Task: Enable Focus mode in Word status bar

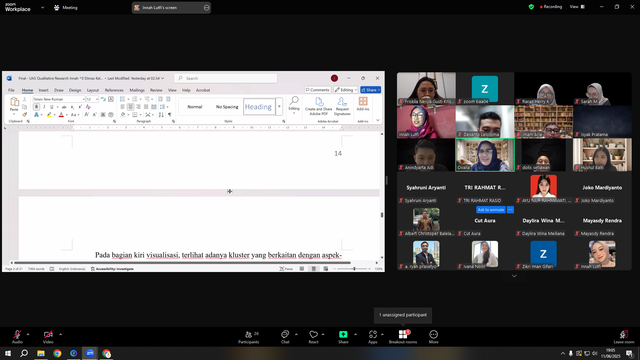Action: click(x=286, y=269)
